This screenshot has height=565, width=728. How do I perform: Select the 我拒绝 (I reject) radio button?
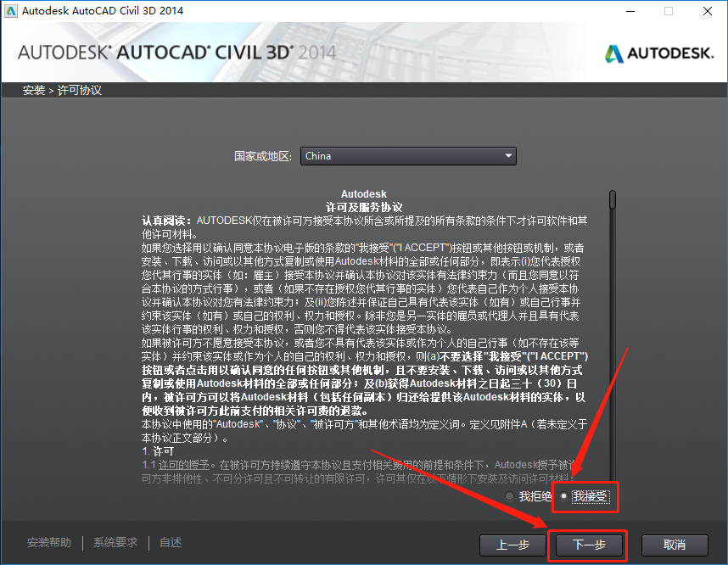coord(509,496)
